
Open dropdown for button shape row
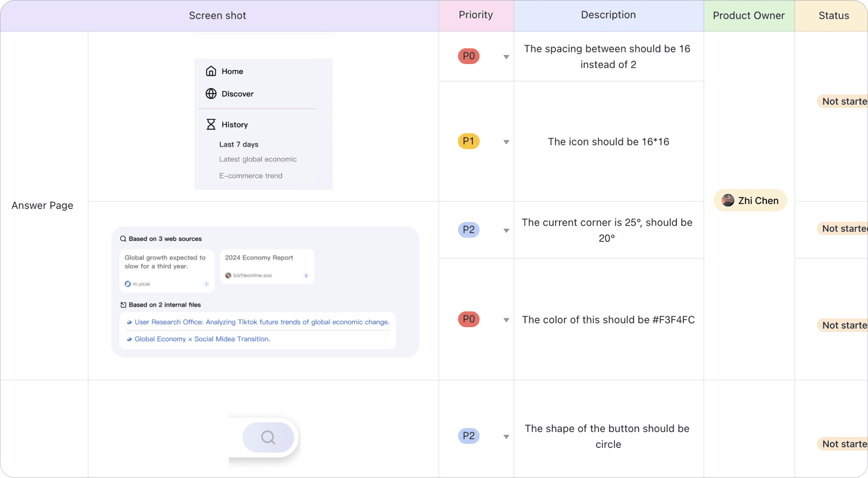[506, 437]
